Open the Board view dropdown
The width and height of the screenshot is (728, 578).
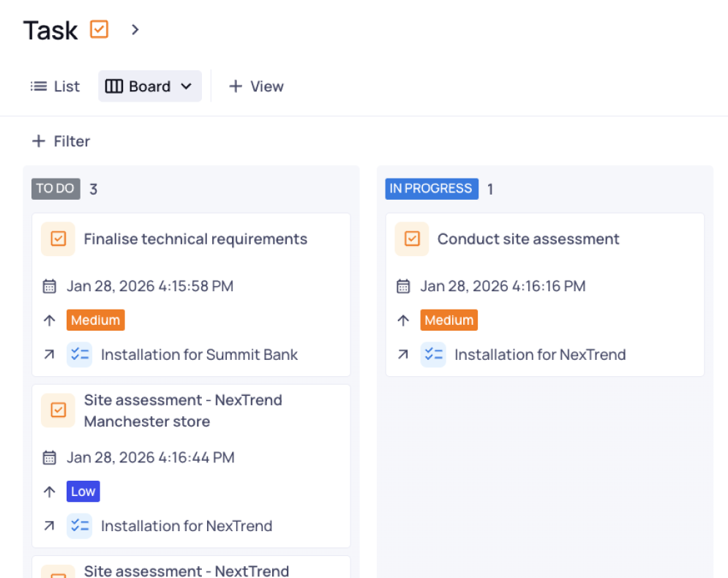pyautogui.click(x=150, y=86)
